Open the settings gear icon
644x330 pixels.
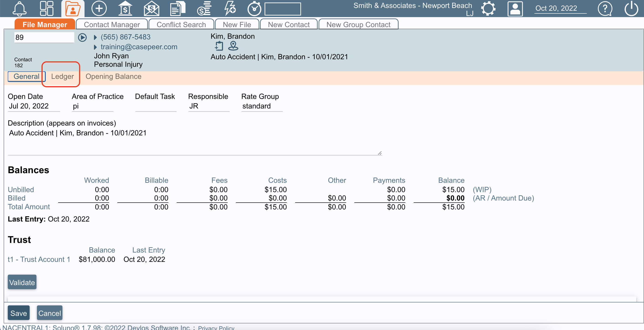pos(488,9)
